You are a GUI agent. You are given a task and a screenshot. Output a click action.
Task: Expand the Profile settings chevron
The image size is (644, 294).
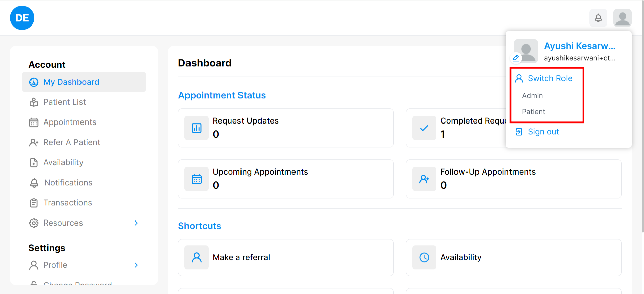(136, 265)
